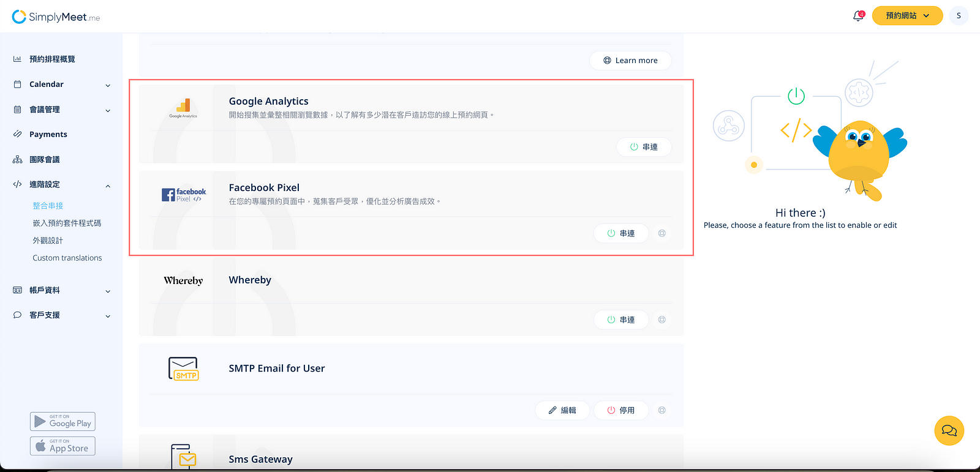
Task: Collapse the 進階設定 menu chevron
Action: 108,185
